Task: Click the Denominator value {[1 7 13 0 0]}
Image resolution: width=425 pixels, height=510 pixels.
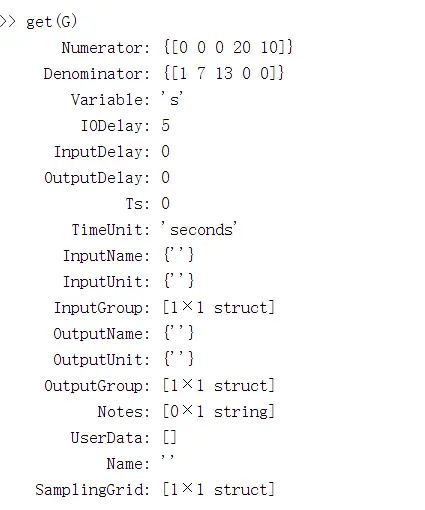Action: [x=224, y=73]
